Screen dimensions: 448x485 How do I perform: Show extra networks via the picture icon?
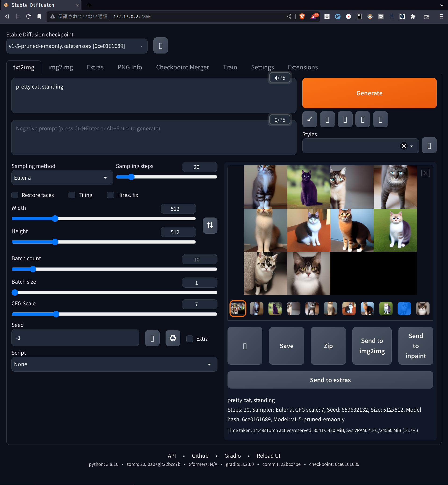345,119
